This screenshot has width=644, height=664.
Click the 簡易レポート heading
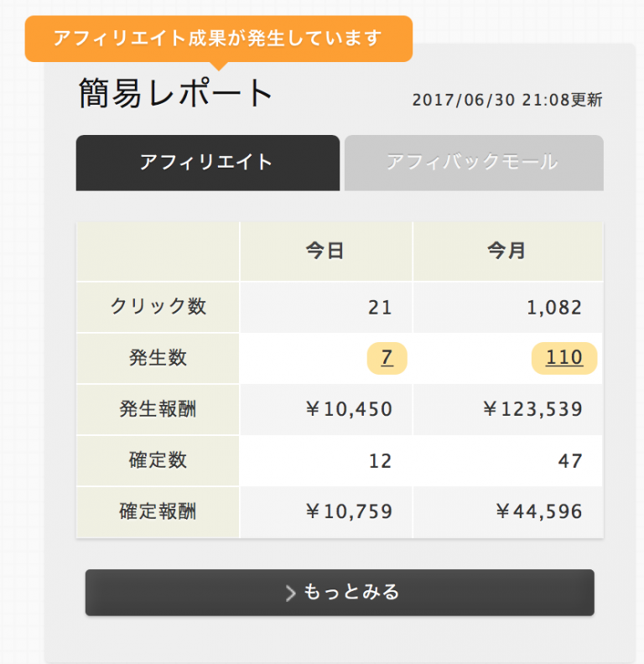point(175,93)
